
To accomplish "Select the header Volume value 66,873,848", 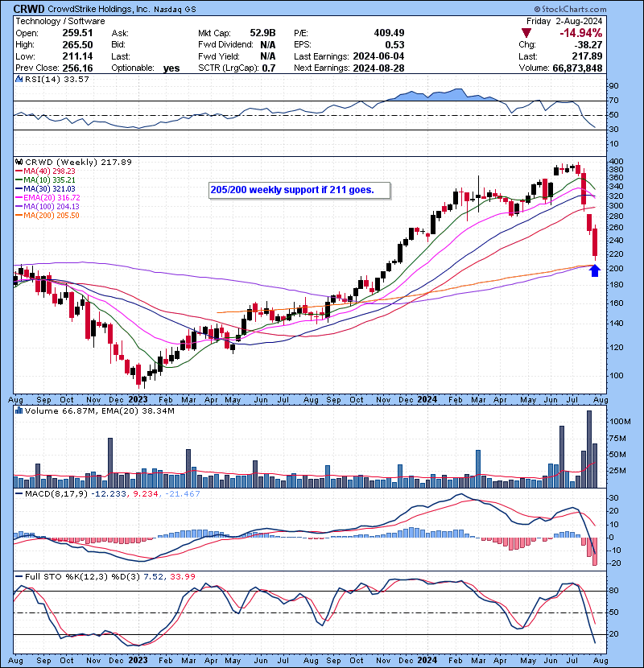I will click(x=577, y=68).
